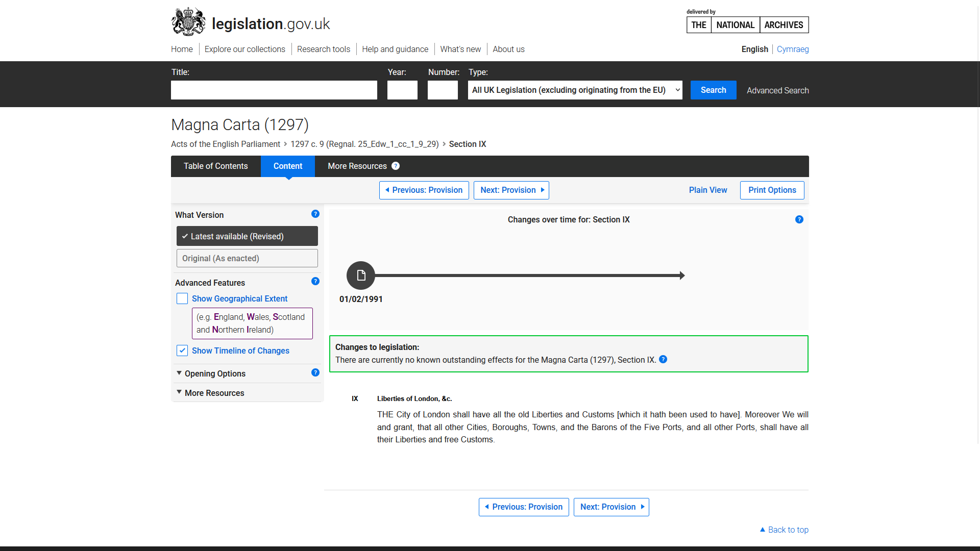Screen dimensions: 980x551
Task: Switch language to Cymraeg
Action: 793,49
